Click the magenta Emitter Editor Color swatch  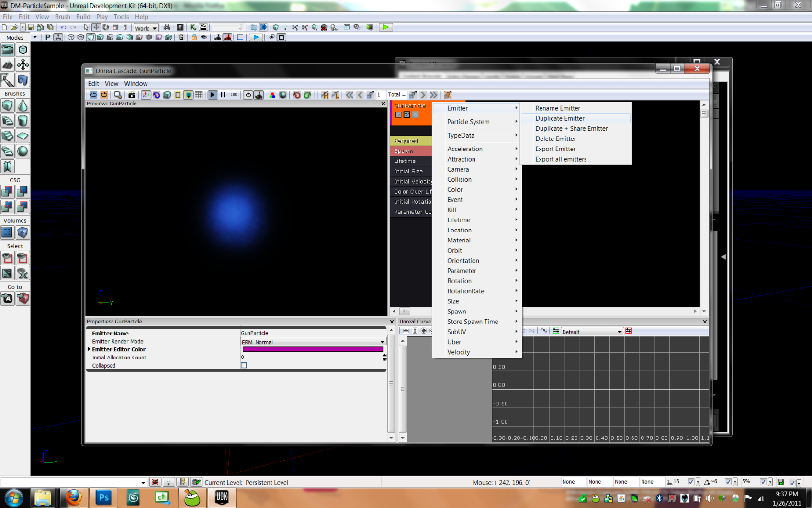click(x=313, y=349)
